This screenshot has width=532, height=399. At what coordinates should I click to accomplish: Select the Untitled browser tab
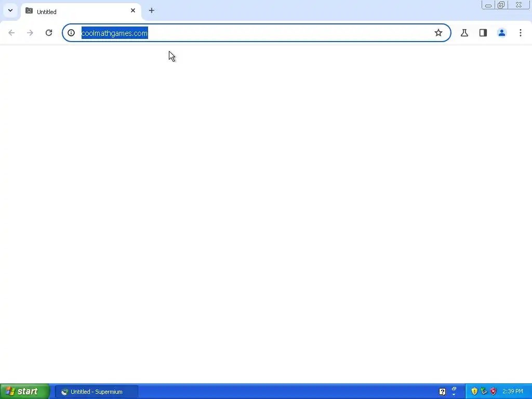[x=81, y=11]
